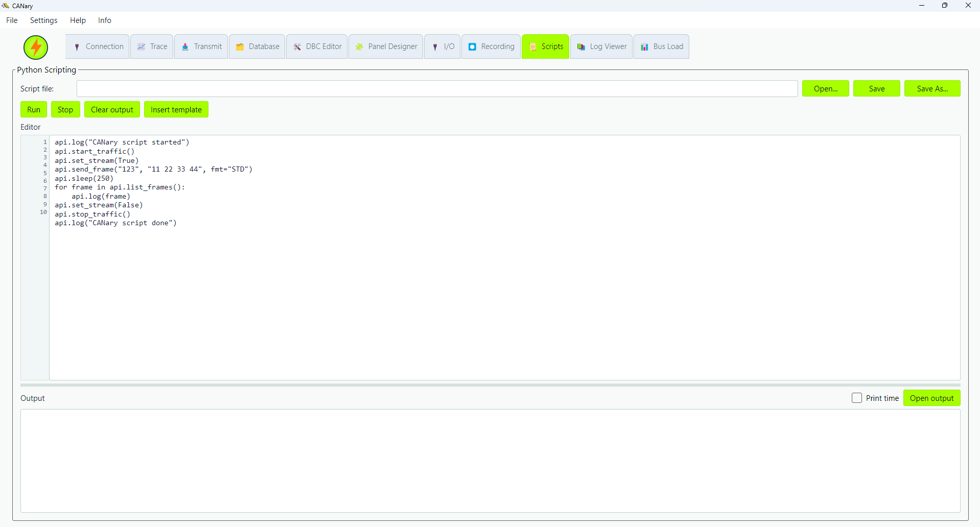Click the api.set_stream(True) line

(97, 160)
